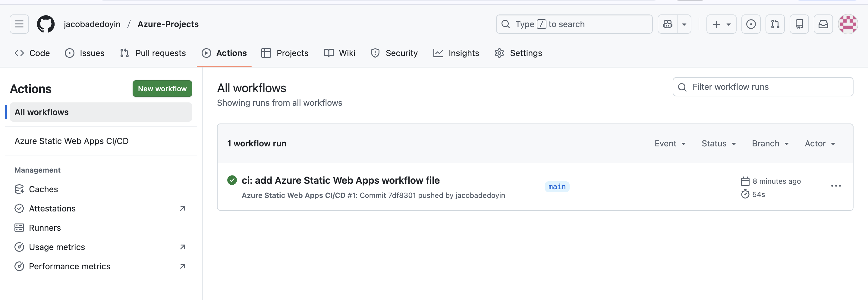Open the hamburger navigation menu

(19, 24)
